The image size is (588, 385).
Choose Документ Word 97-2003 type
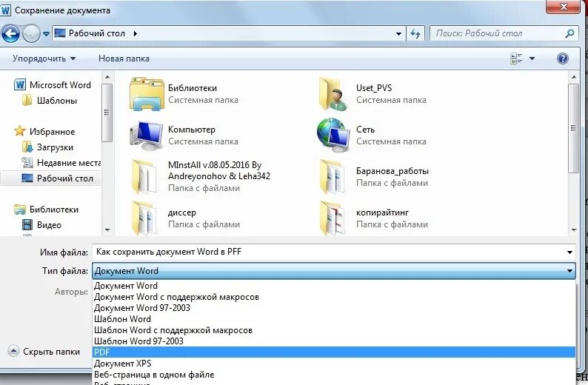point(333,308)
